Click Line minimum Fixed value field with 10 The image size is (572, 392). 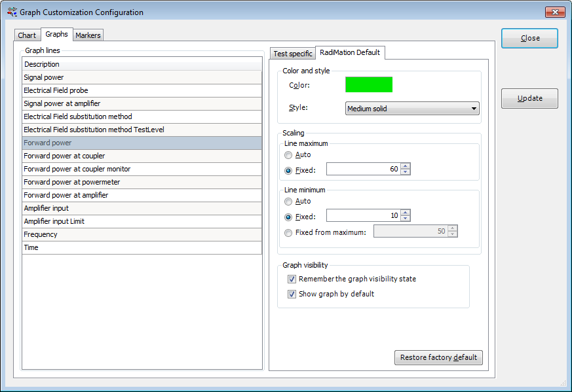tap(364, 215)
